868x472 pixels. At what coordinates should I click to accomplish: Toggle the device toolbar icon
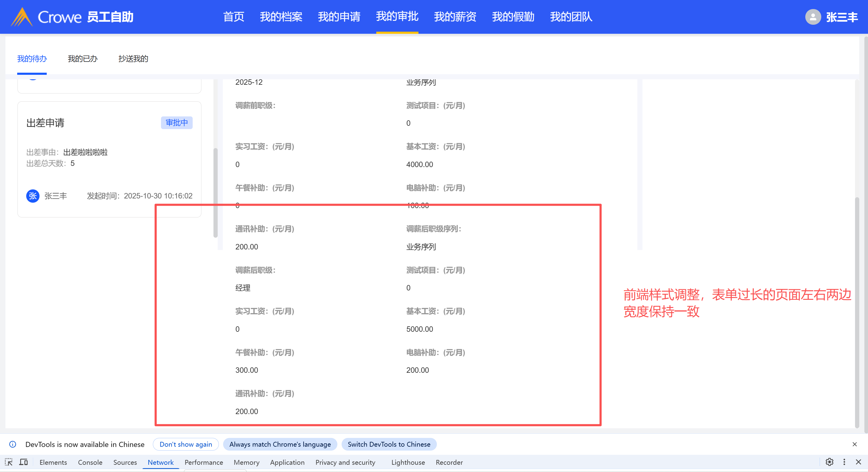click(x=24, y=462)
